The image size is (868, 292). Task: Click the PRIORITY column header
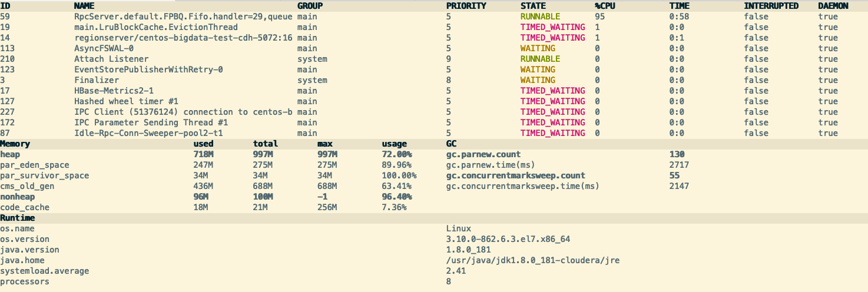(x=466, y=6)
